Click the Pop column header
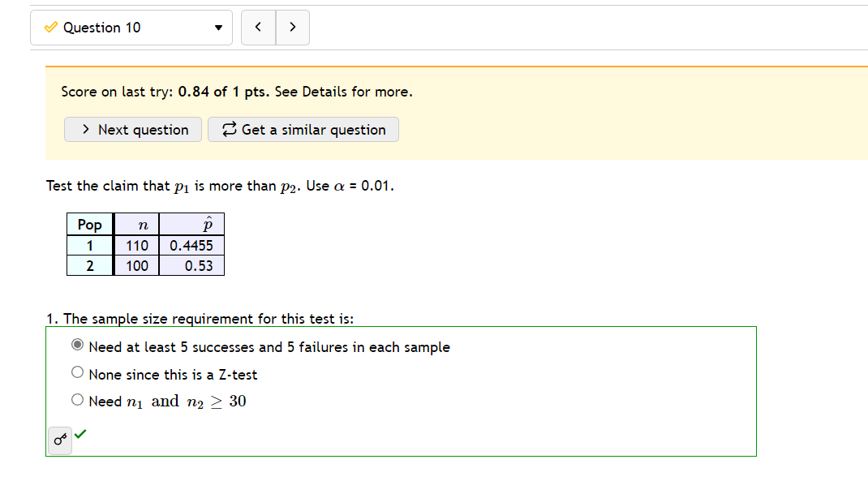 pyautogui.click(x=90, y=225)
